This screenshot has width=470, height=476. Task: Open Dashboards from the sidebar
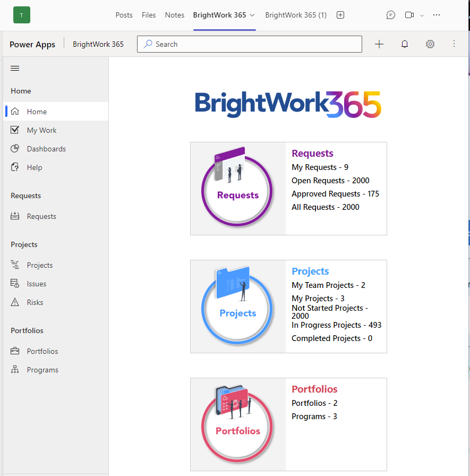46,149
